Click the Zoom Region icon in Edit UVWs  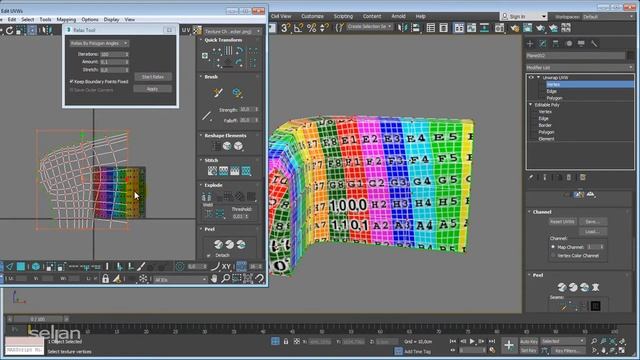pyautogui.click(x=237, y=279)
